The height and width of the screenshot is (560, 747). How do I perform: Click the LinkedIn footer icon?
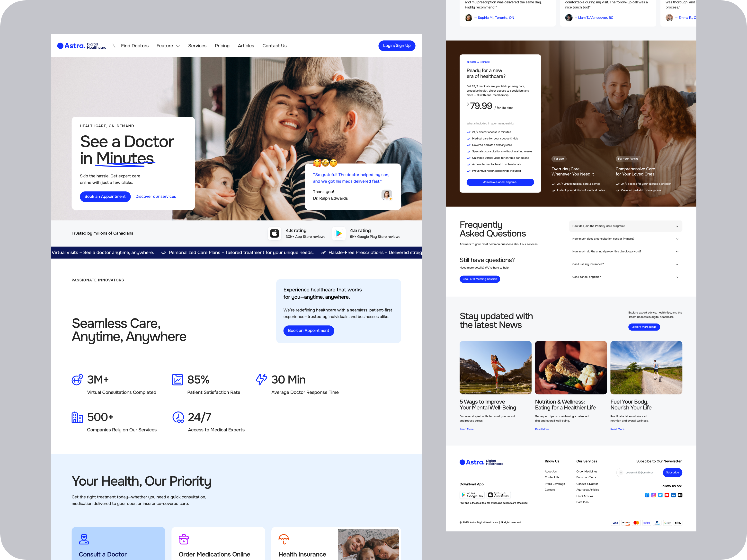(674, 495)
